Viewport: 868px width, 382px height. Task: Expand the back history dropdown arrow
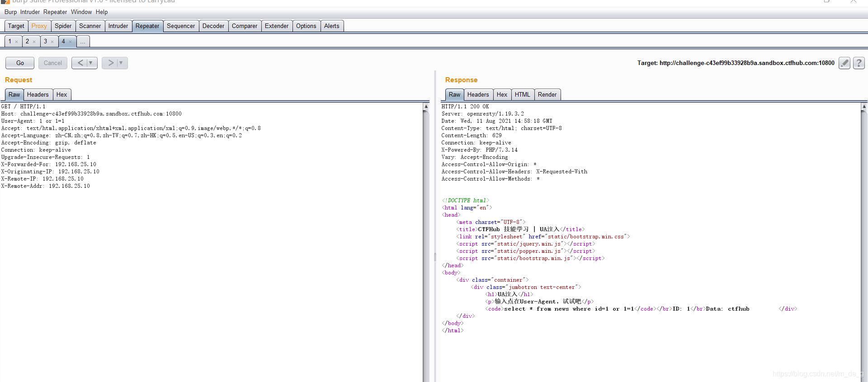[91, 63]
